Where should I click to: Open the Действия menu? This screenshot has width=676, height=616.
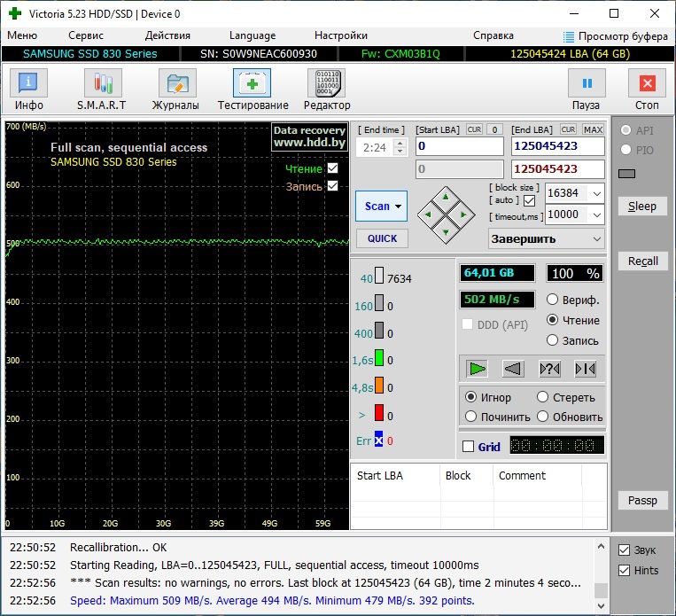coord(167,35)
